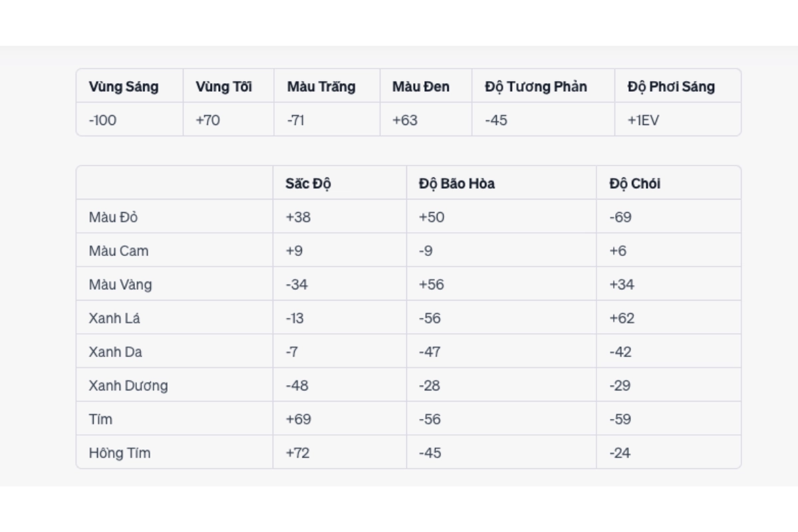The image size is (798, 532).
Task: Click the Hồng Tím row label
Action: [120, 453]
